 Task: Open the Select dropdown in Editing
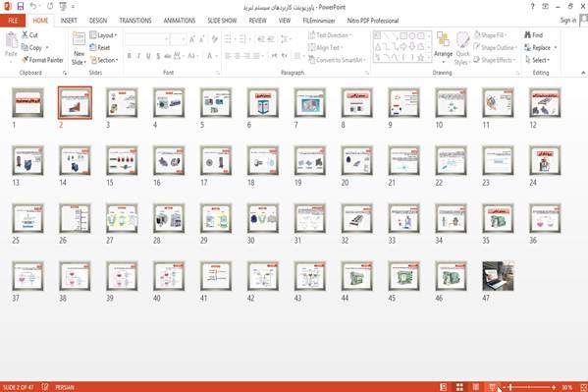click(537, 60)
